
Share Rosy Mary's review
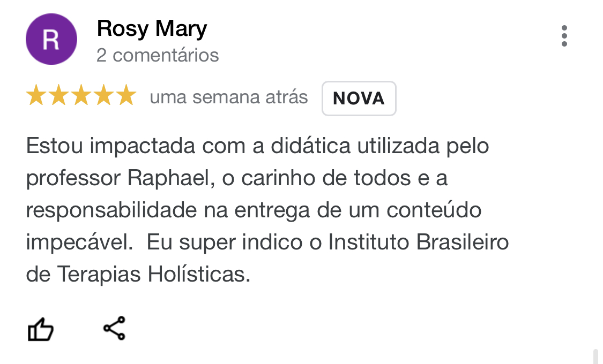[114, 328]
